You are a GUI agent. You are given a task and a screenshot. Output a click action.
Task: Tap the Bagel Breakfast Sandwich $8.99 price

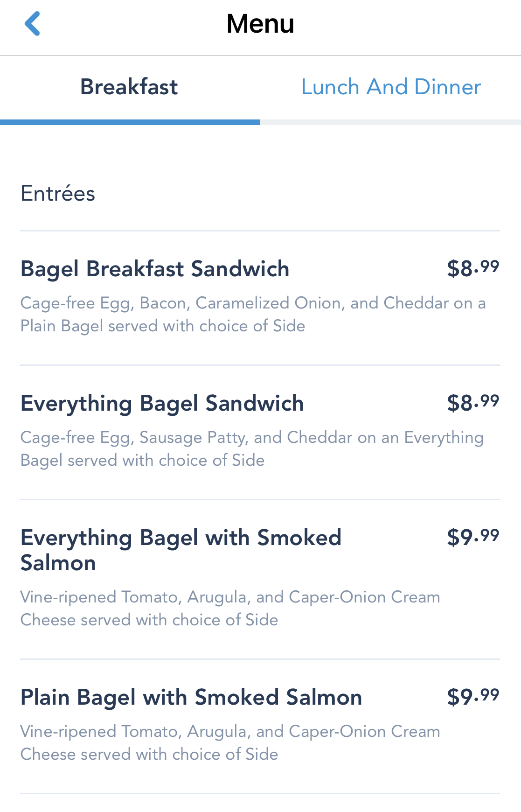472,268
